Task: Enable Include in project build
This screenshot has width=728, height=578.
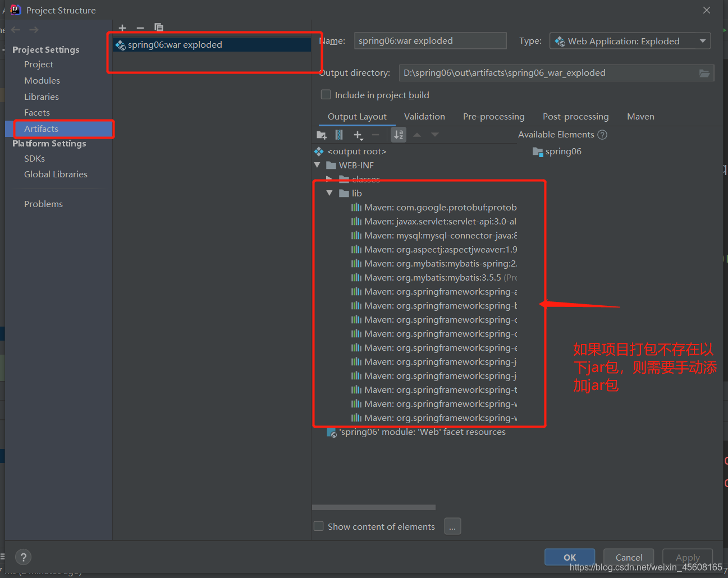Action: coord(326,94)
